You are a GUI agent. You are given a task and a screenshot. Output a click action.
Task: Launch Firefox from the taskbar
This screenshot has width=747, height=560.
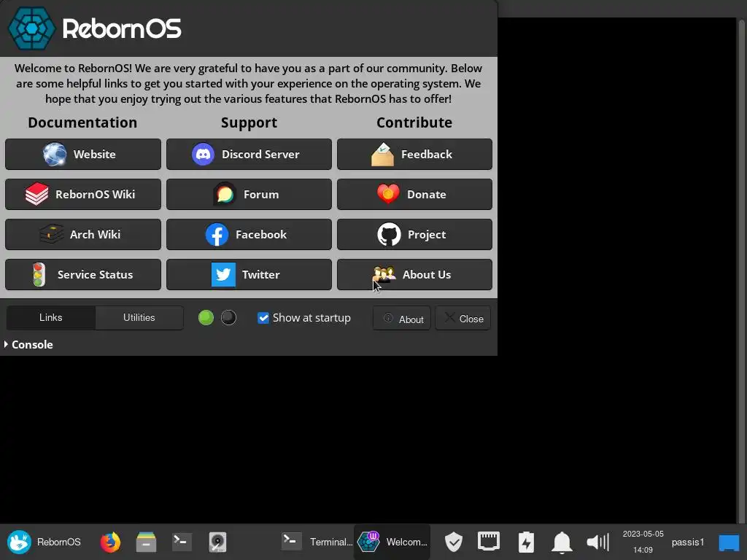point(110,542)
